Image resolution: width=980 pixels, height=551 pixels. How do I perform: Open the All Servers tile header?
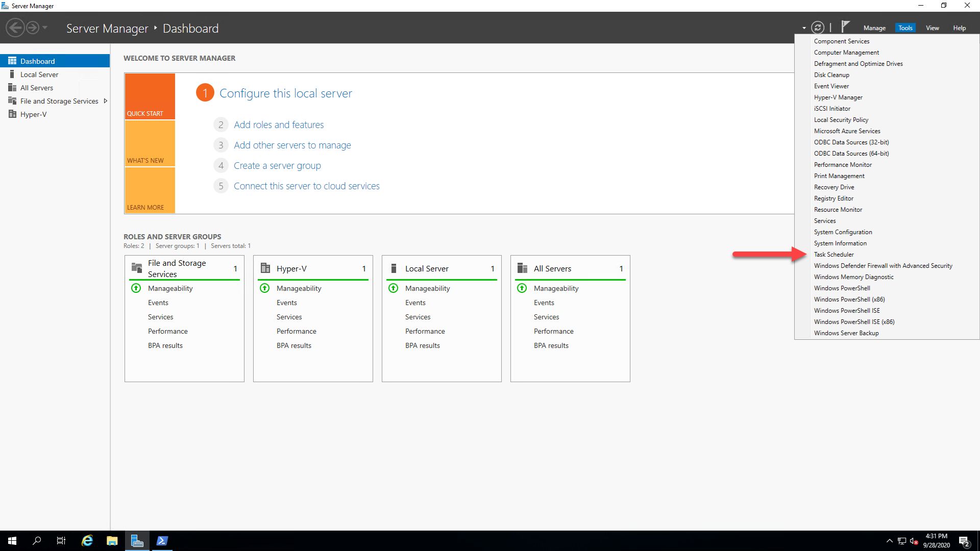coord(570,268)
